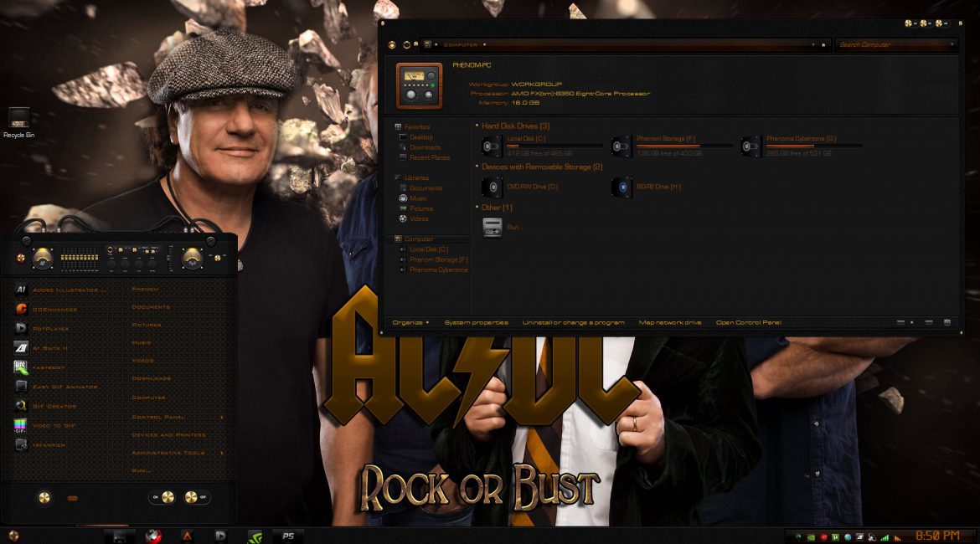This screenshot has height=544, width=980.
Task: Expand Phenom Storage (F:) in navigation tree
Action: point(403,259)
